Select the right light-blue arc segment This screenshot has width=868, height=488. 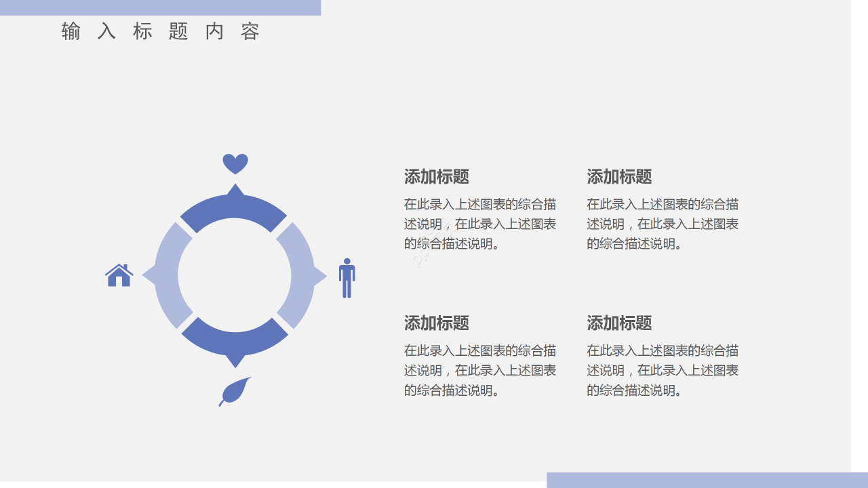coord(307,275)
